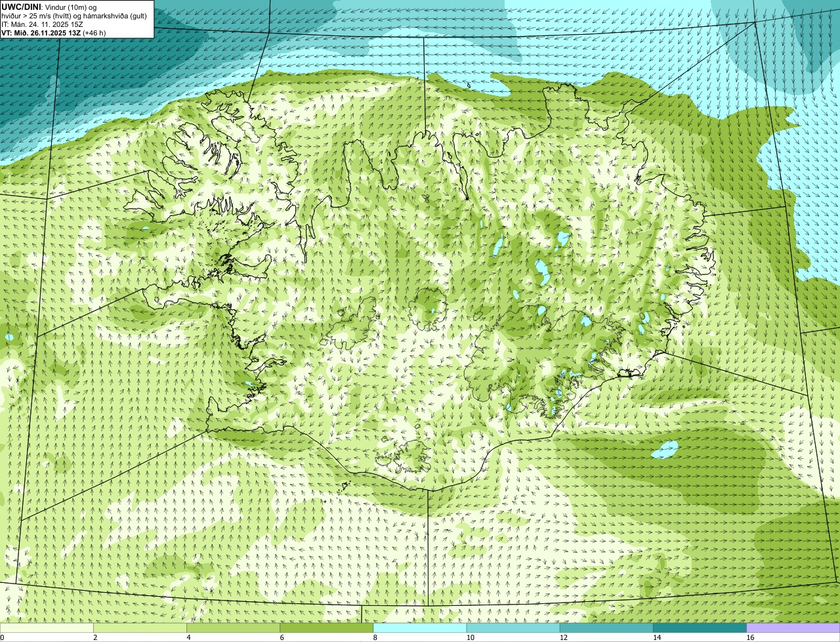Click the above-16 m/s lavender legend segment
This screenshot has width=840, height=642.
[x=793, y=628]
